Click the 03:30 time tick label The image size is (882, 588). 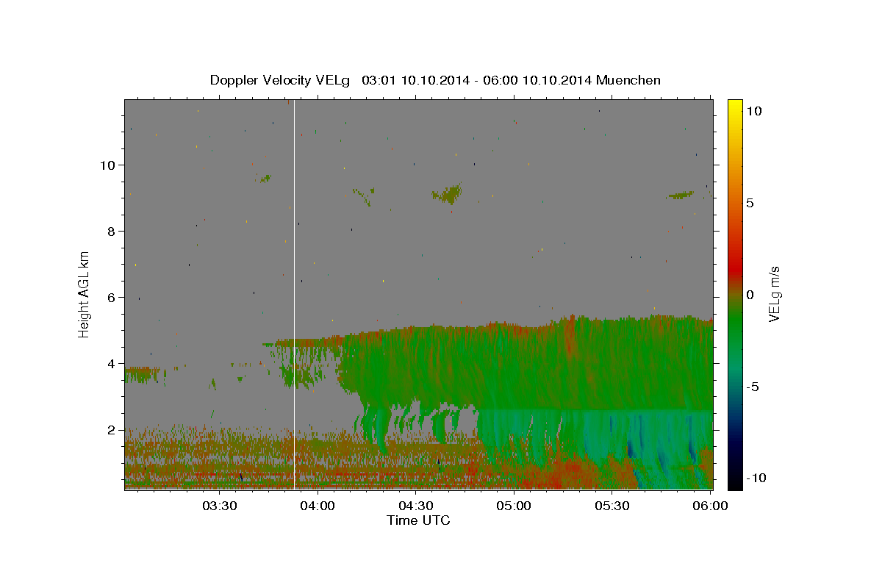(219, 506)
